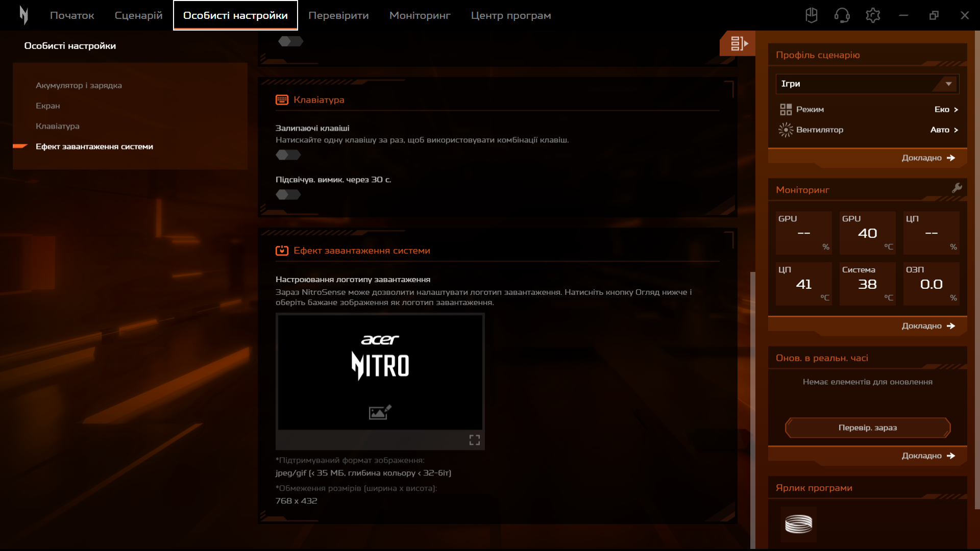Click the Система temperature 38 tile
Screen dimensions: 980x551
click(867, 284)
